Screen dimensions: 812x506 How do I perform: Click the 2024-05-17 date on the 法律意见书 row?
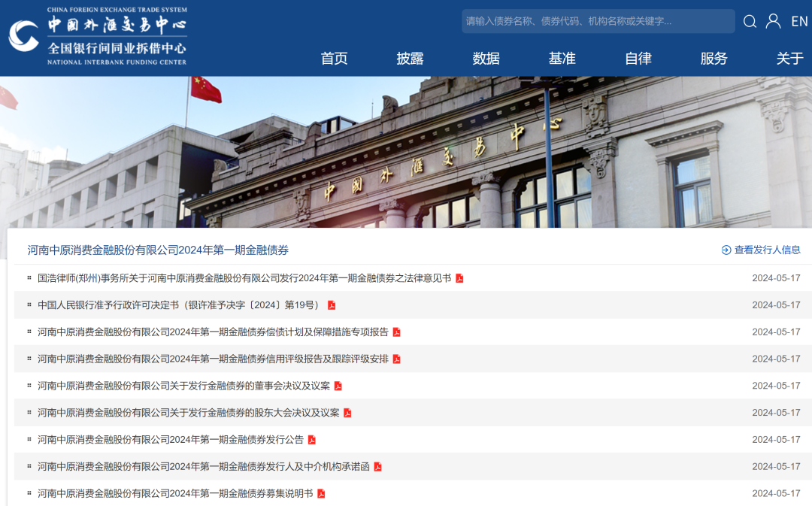click(x=776, y=278)
